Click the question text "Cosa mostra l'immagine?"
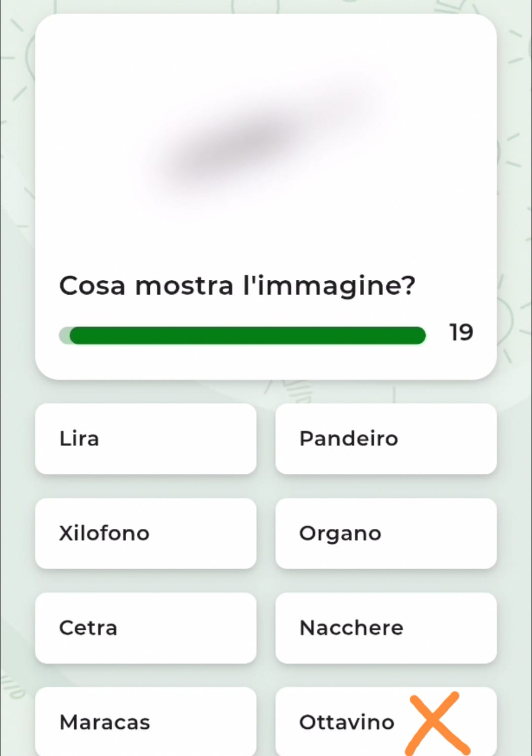 point(237,286)
